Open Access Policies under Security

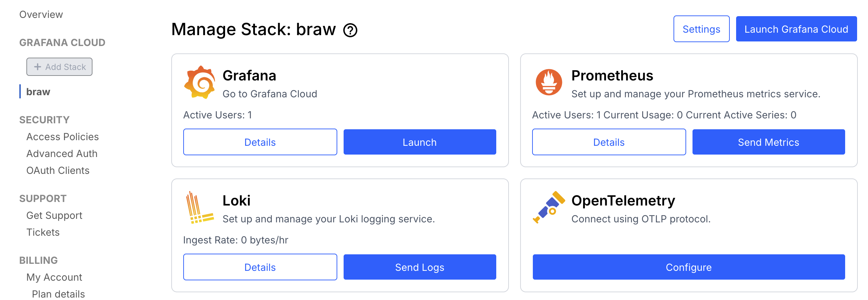tap(62, 137)
